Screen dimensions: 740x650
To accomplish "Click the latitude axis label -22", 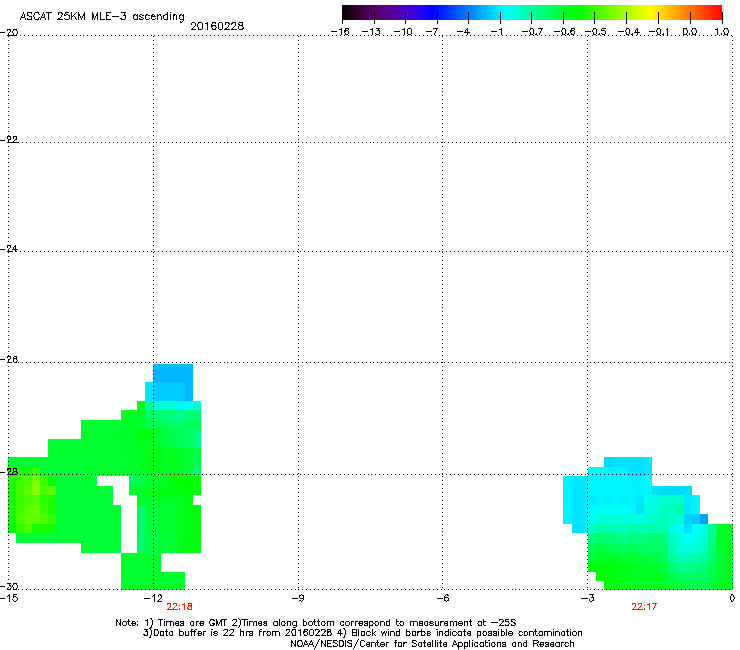I will (9, 140).
